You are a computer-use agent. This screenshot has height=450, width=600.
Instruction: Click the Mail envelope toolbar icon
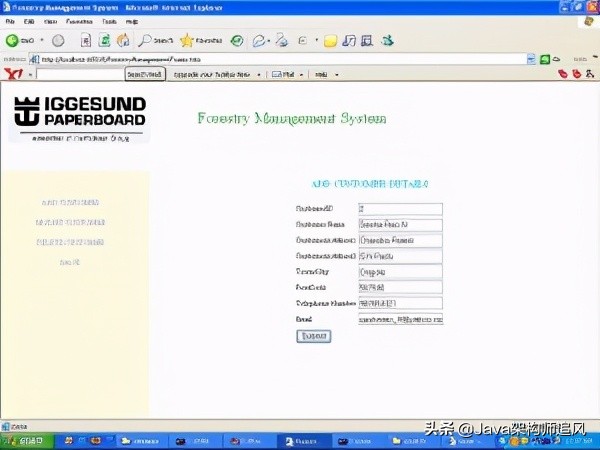click(260, 41)
